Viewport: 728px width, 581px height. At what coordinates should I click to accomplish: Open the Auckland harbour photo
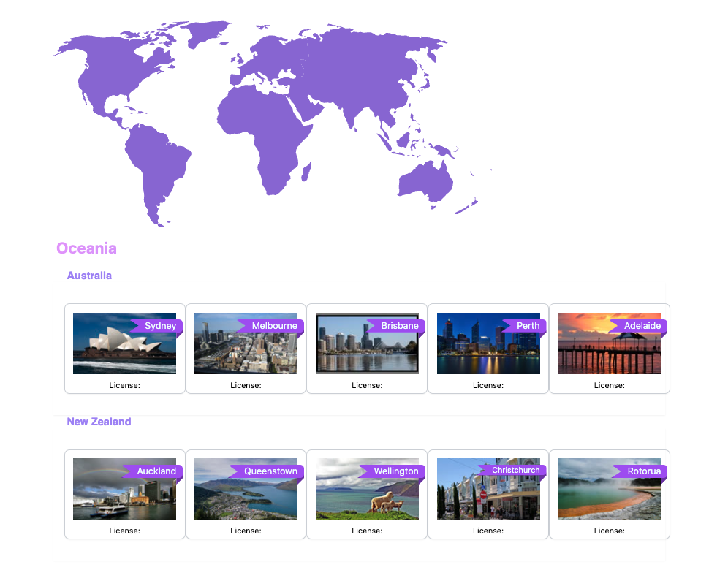124,489
